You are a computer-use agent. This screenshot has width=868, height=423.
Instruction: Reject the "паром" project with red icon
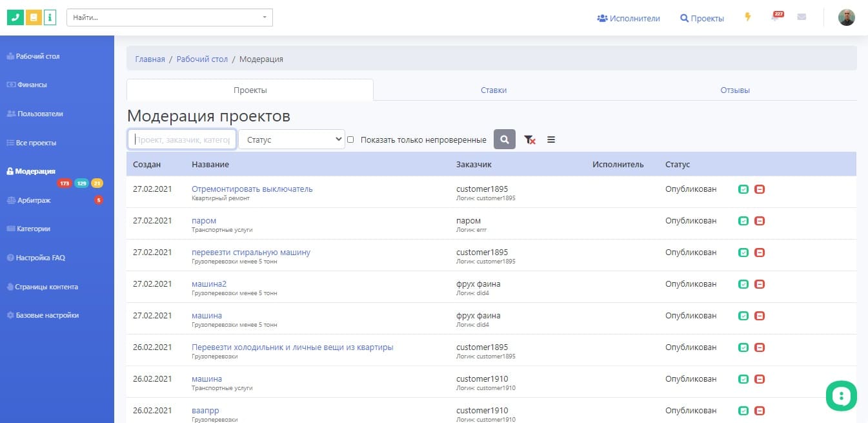click(760, 221)
